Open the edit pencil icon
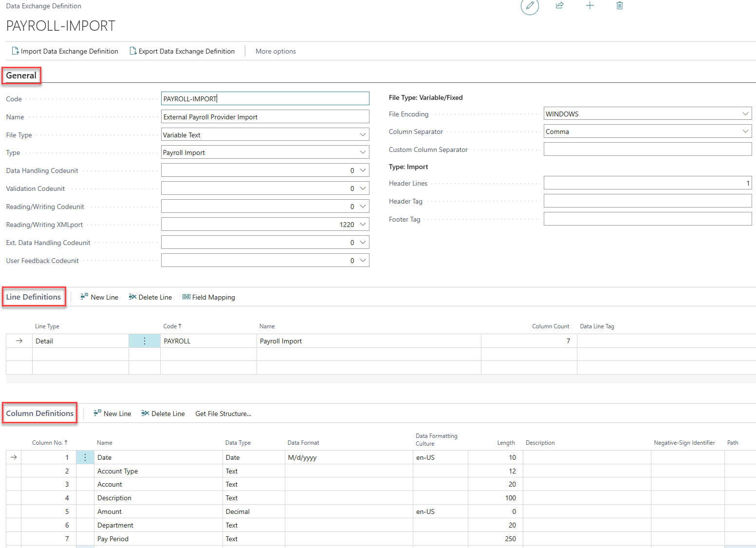This screenshot has width=756, height=548. pos(530,8)
